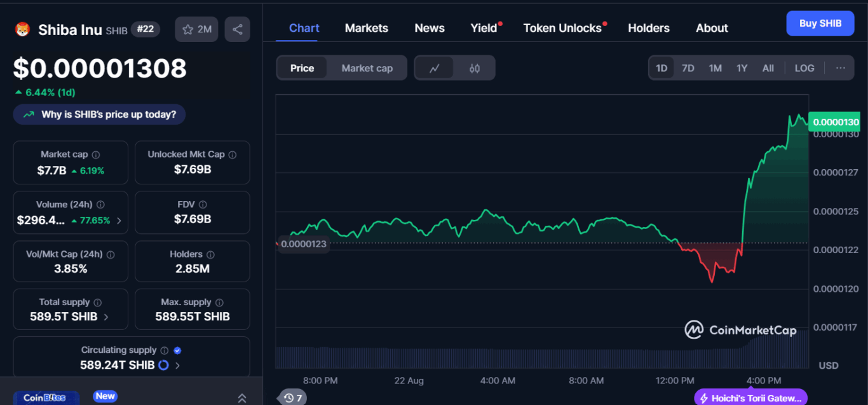Click trend icon in 'Why is SHIB's price up' pill
868x405 pixels.
coord(29,115)
